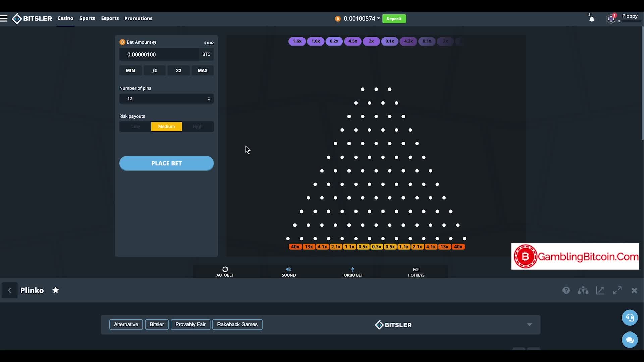644x362 pixels.
Task: Open the hamburger menu icon
Action: point(4,18)
